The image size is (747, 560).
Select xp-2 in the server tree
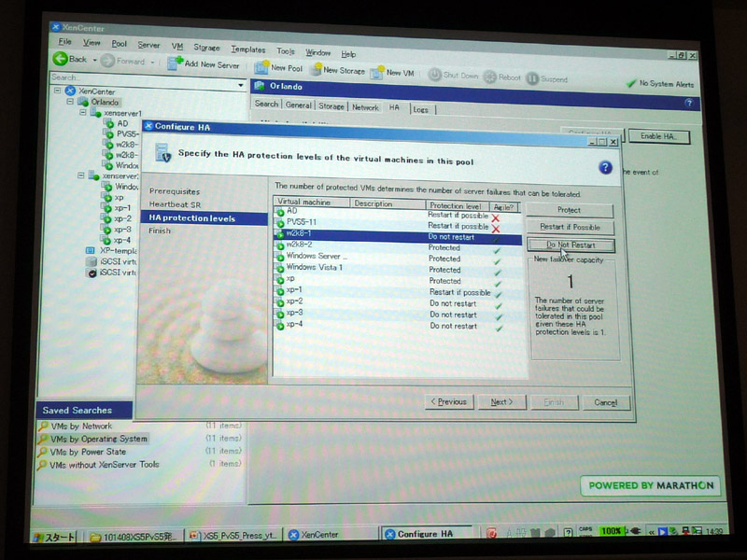click(122, 218)
